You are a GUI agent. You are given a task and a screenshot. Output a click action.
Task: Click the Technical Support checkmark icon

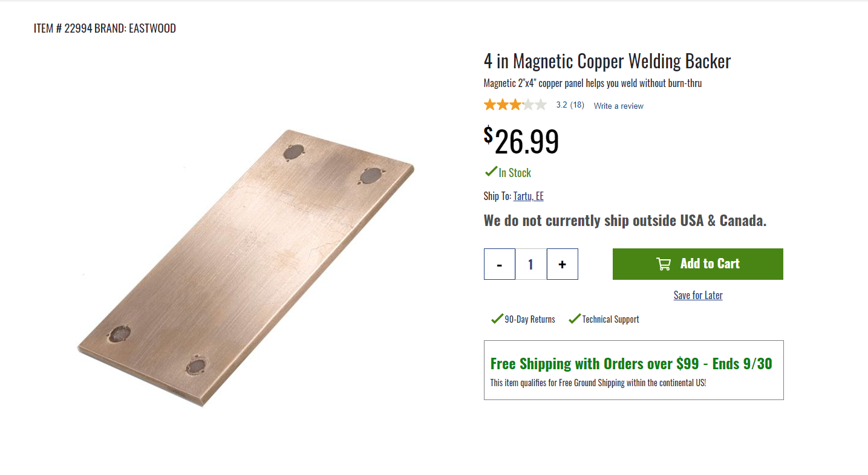(x=575, y=318)
